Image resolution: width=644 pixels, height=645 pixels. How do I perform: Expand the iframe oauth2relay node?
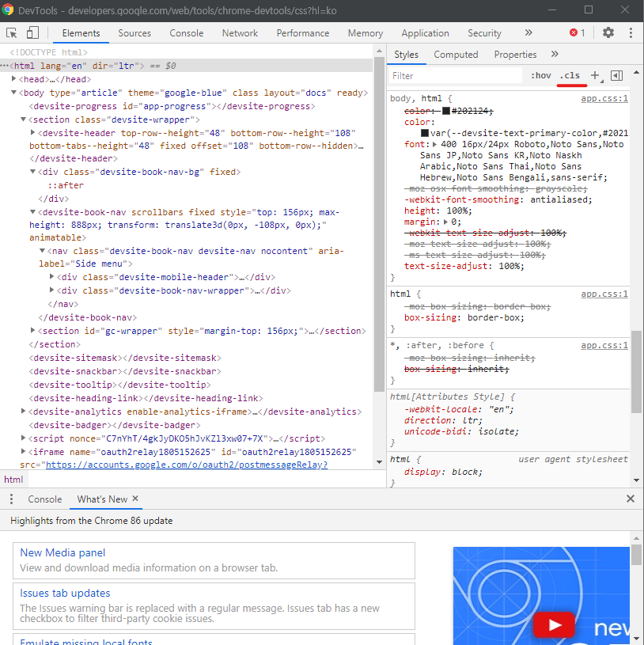(24, 451)
